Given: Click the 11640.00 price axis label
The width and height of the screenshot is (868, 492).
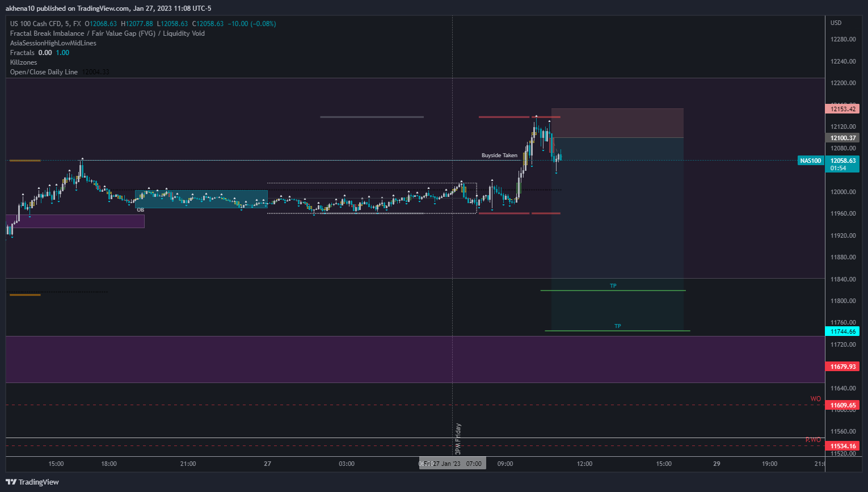Looking at the screenshot, I should (843, 388).
